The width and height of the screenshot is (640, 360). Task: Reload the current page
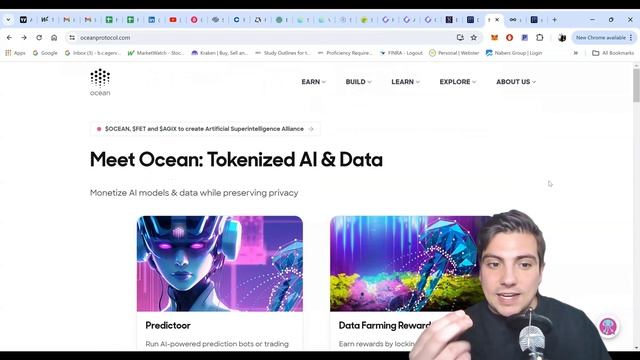[39, 38]
